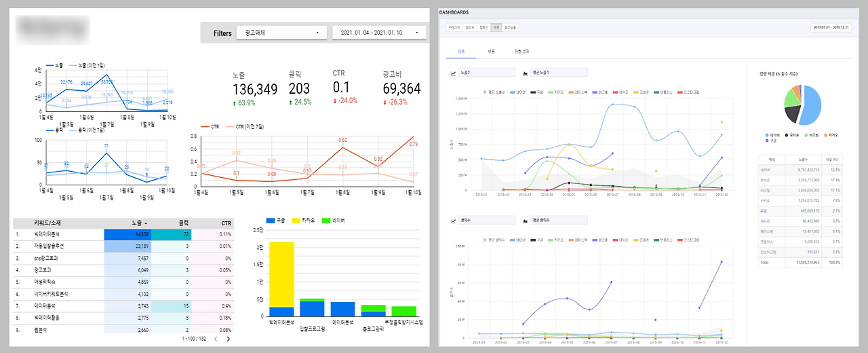
Task: Click the 136,349 노출 scorecard
Action: click(x=255, y=90)
